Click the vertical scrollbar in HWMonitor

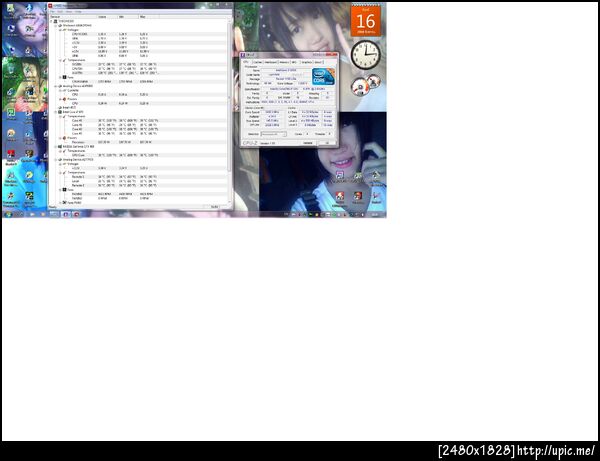(229, 111)
